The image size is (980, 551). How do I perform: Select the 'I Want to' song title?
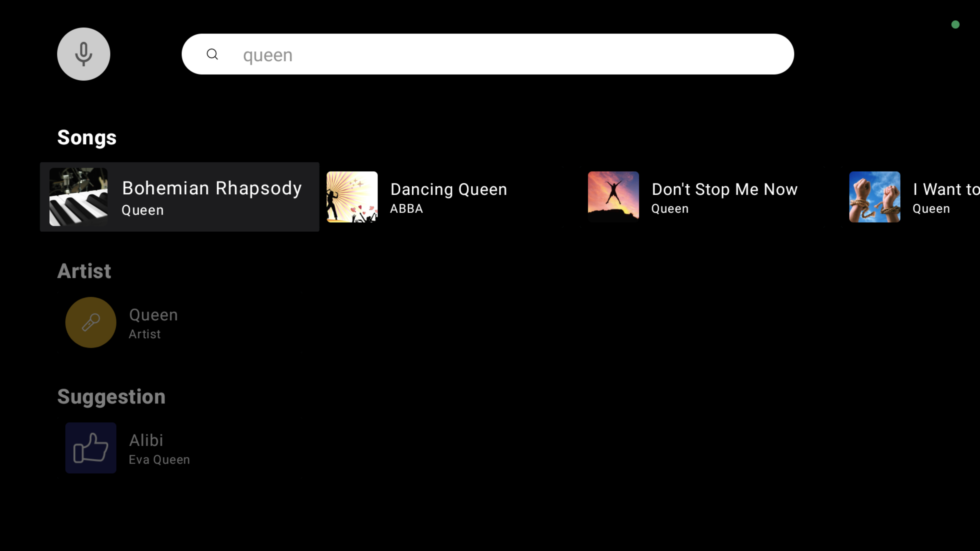coord(946,189)
